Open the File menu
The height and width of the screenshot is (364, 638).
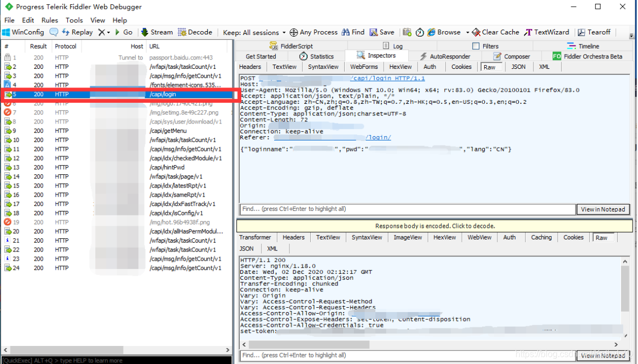point(9,20)
